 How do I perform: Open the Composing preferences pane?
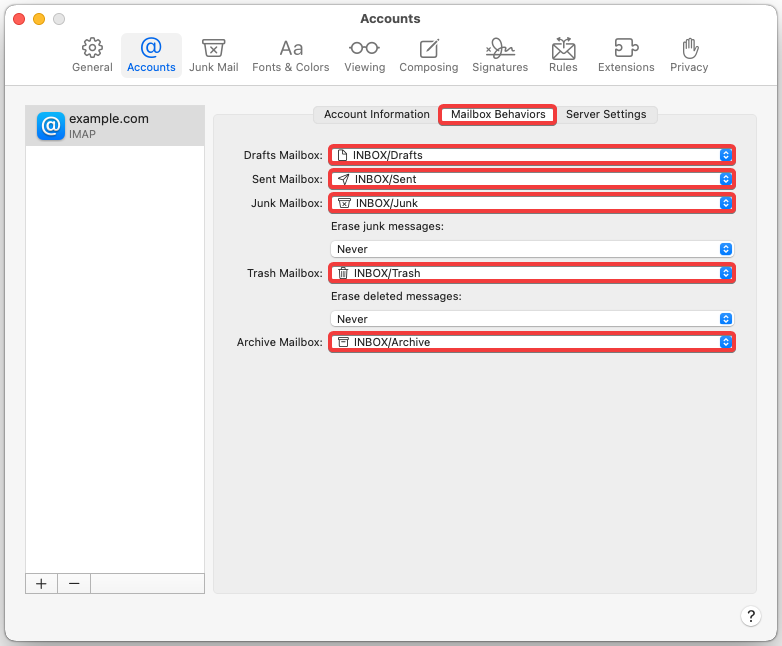click(428, 55)
